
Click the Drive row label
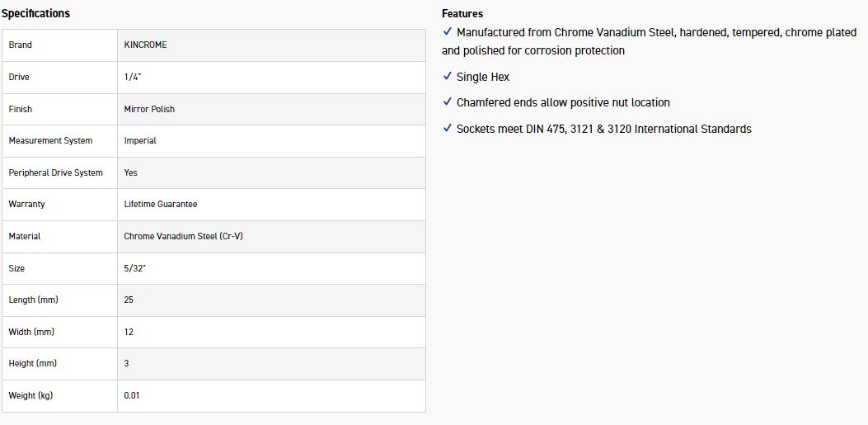coord(19,77)
